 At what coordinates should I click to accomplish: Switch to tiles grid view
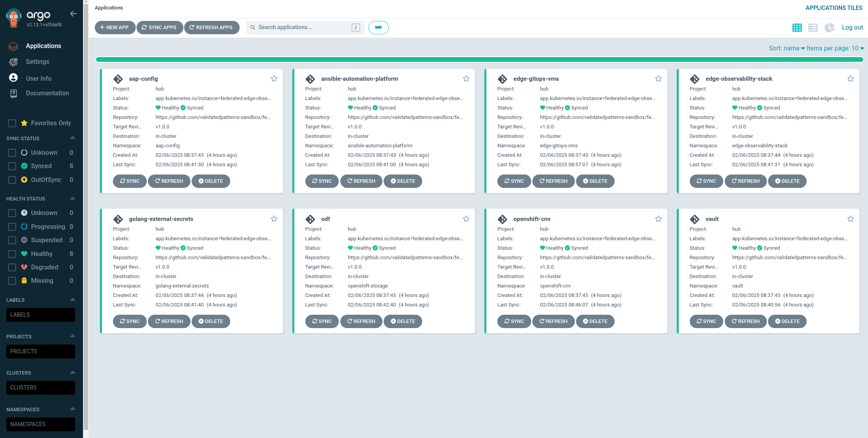(x=797, y=28)
